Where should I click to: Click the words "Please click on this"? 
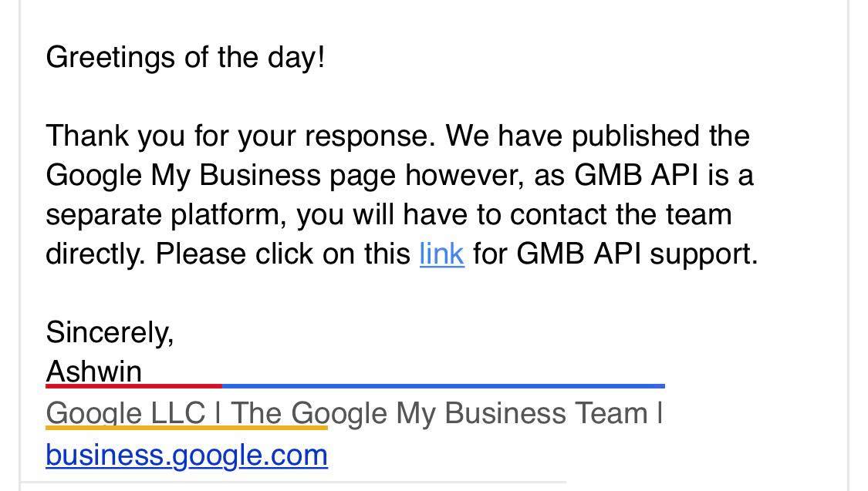click(283, 254)
